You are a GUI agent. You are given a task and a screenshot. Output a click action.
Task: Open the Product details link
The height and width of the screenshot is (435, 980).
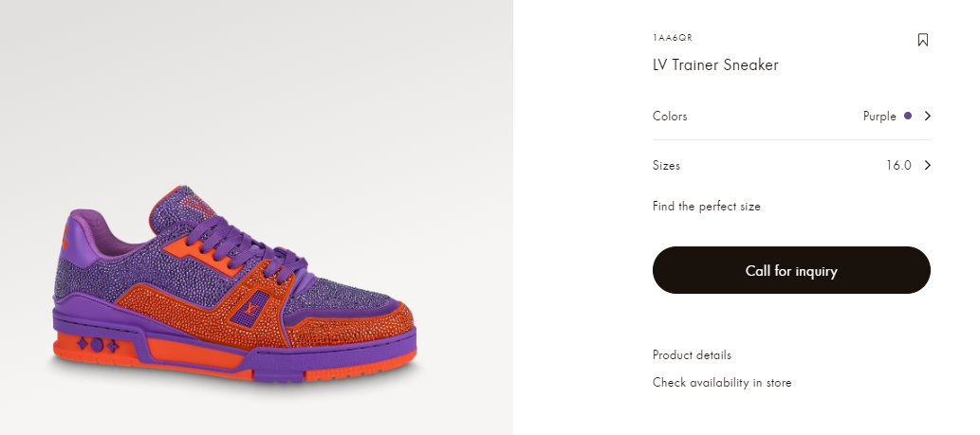point(692,355)
